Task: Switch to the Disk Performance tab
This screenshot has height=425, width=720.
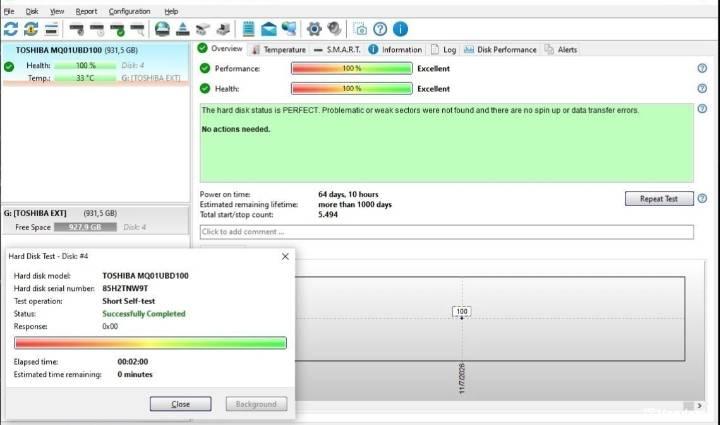Action: pyautogui.click(x=500, y=50)
